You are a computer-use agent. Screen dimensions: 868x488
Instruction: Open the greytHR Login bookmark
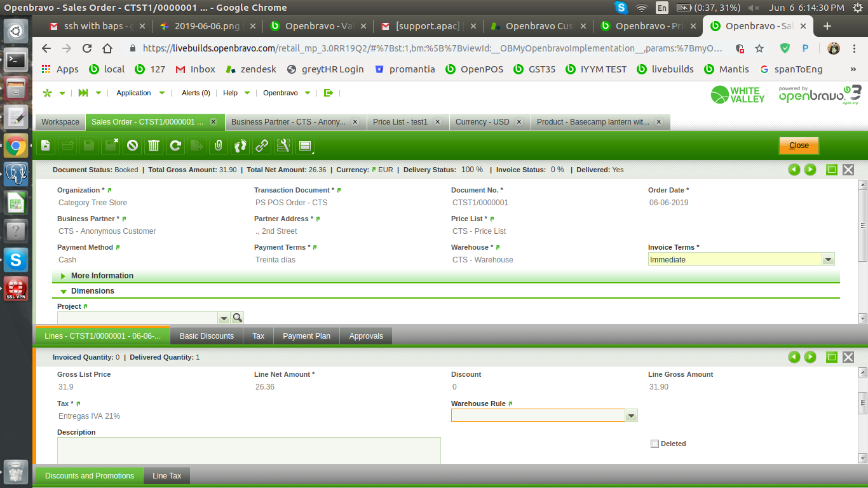[x=325, y=69]
